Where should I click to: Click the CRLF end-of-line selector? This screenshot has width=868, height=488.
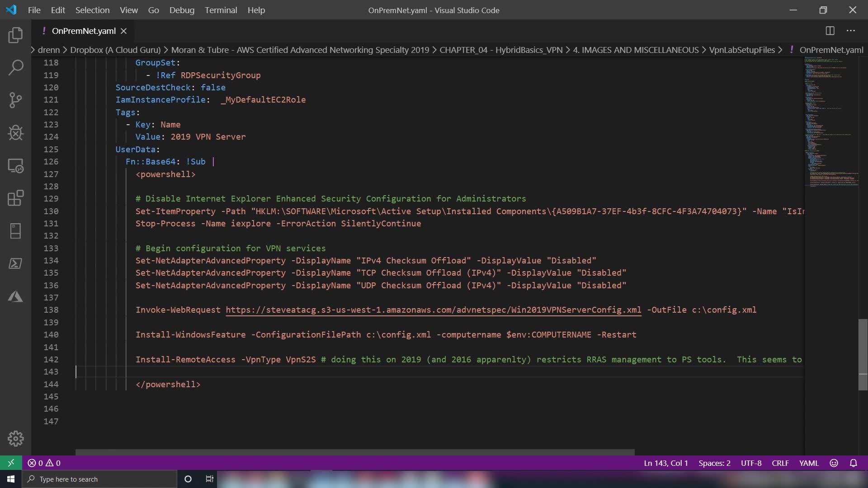pyautogui.click(x=780, y=463)
